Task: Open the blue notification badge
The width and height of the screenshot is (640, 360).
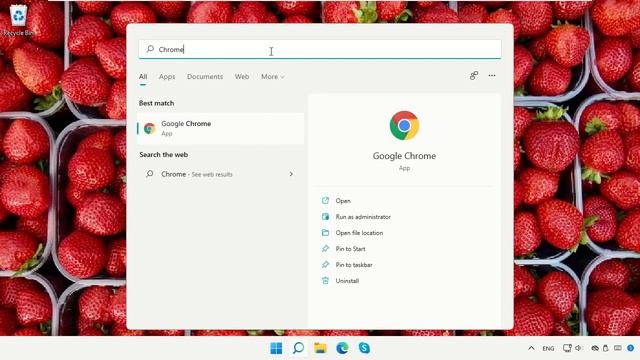Action: (x=631, y=348)
